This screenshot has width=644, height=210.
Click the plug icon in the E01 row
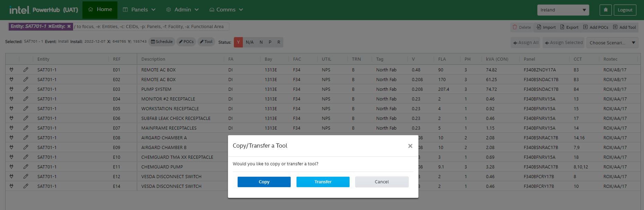[11, 70]
